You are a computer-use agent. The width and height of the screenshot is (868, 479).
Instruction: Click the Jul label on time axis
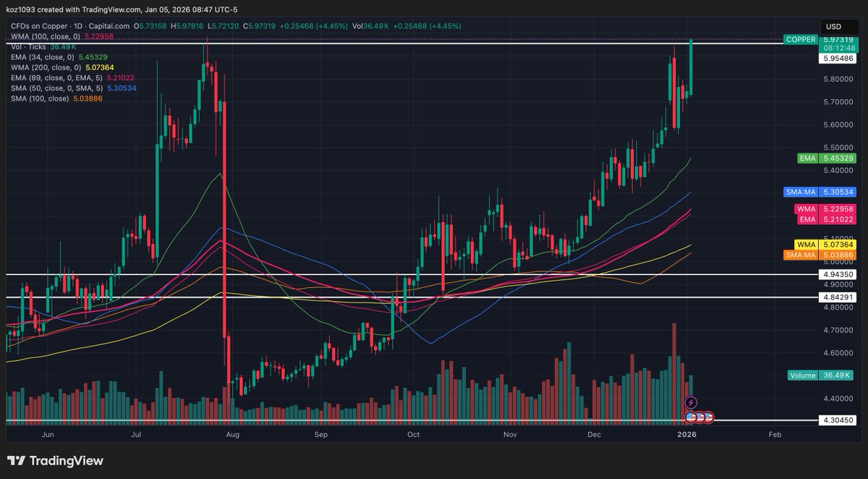click(x=137, y=435)
